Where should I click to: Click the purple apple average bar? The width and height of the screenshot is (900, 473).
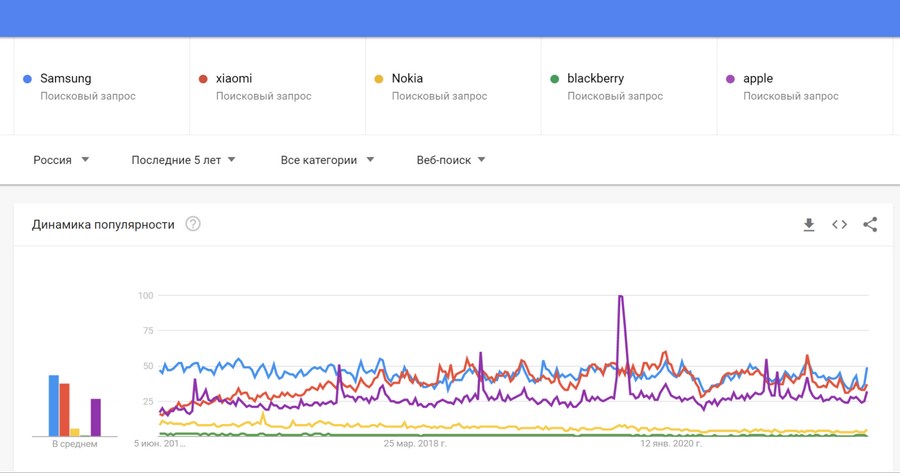96,418
